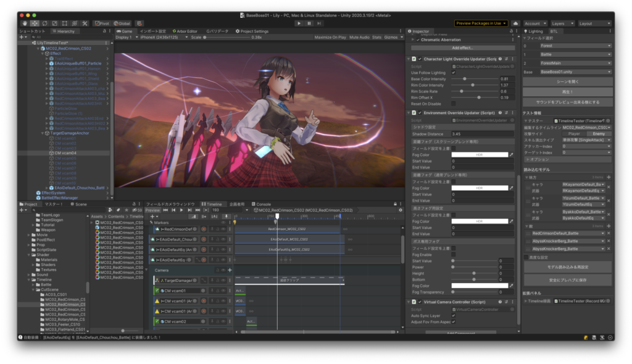632x364 pixels.
Task: Toggle Timeline play range mode icon
Action: point(206,210)
